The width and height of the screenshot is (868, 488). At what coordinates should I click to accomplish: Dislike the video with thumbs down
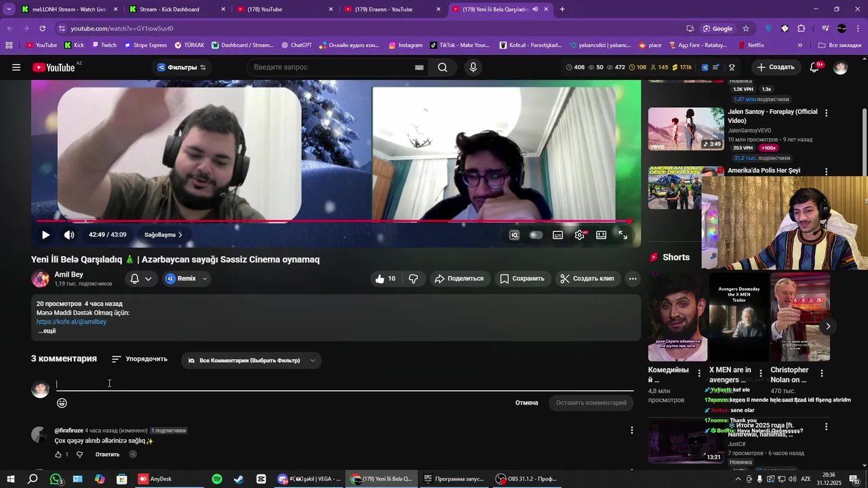(413, 279)
